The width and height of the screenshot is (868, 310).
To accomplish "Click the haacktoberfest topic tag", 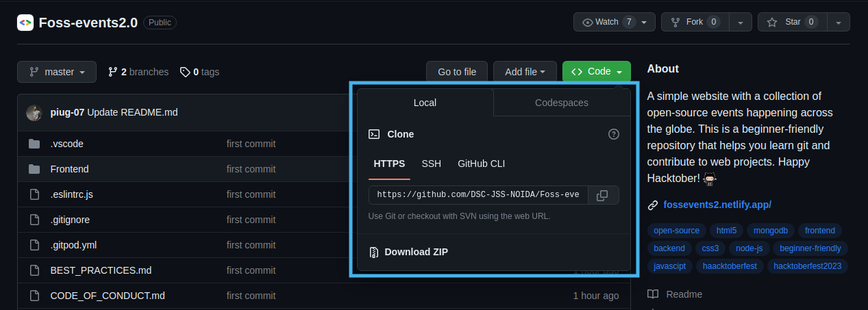I will coord(730,266).
